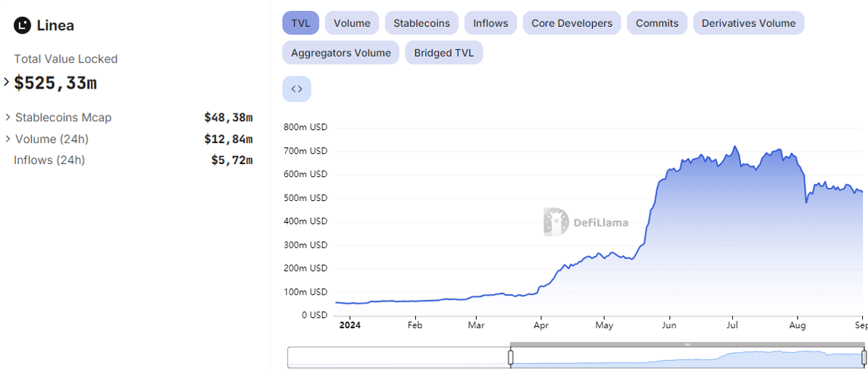Enable Derivatives Volume metric
Image resolution: width=868 pixels, height=376 pixels.
point(748,23)
